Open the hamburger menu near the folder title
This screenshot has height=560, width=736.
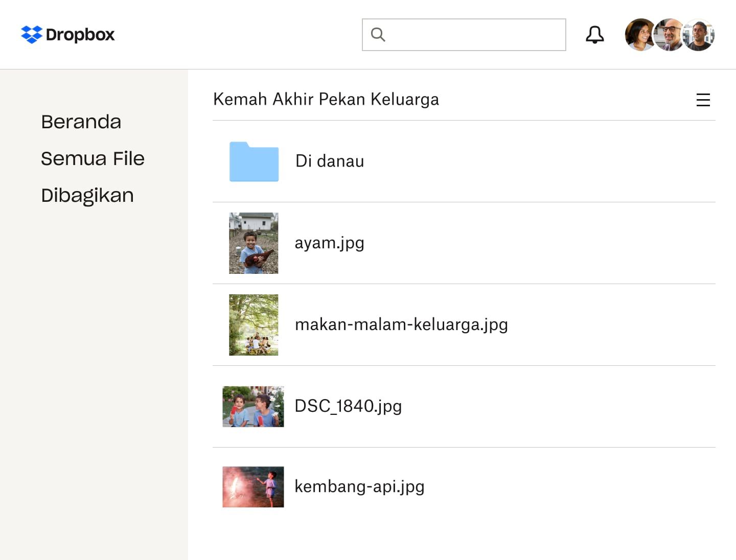704,100
